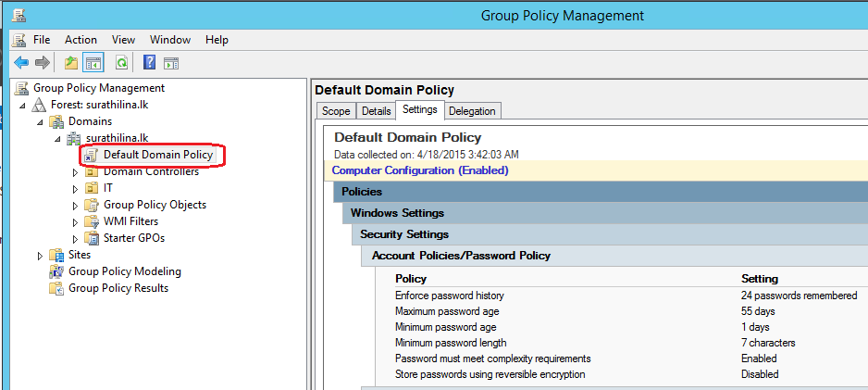The image size is (868, 390).
Task: Open the Window menu
Action: (170, 40)
